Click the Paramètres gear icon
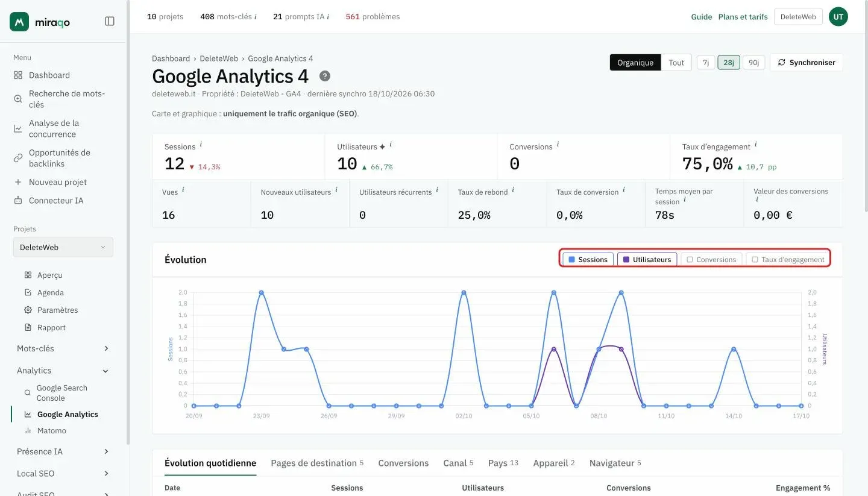 tap(28, 310)
